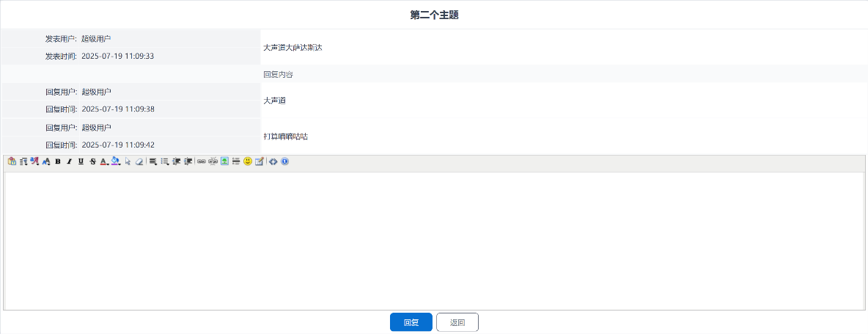
Task: Click the indent icon
Action: pos(188,161)
